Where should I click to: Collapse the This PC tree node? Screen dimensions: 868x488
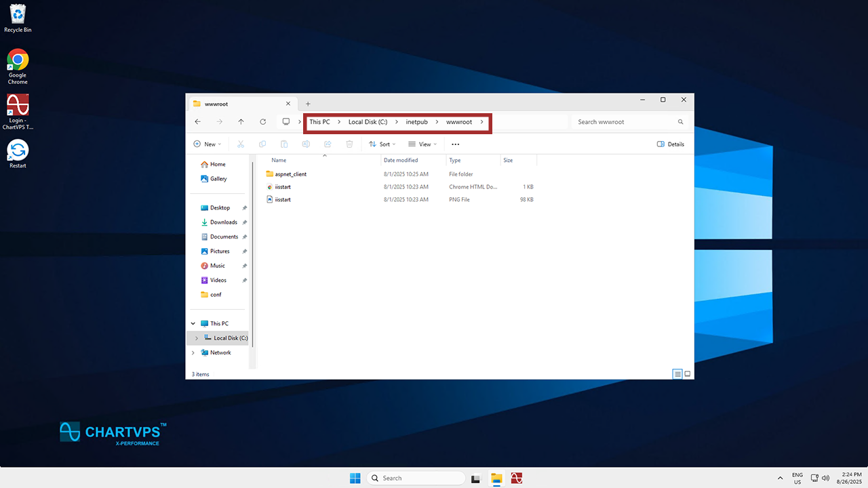[193, 324]
